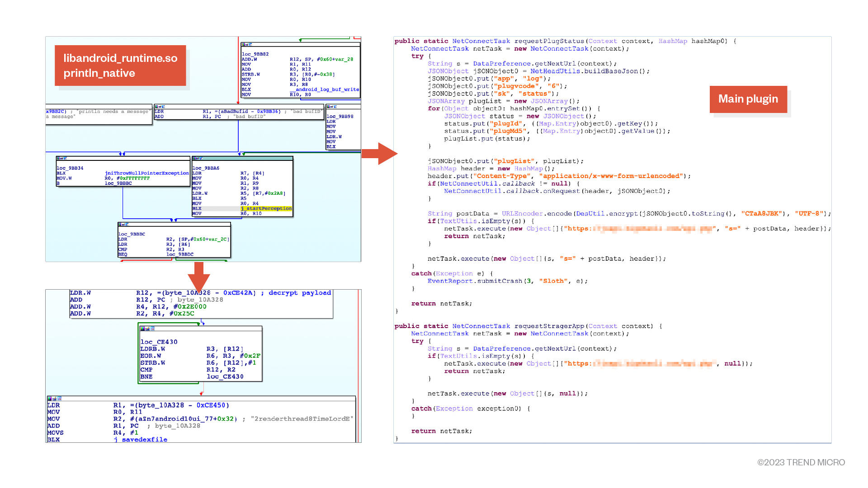Select the libandroid_runtime.so println_native label
The image size is (868, 488).
(x=120, y=66)
